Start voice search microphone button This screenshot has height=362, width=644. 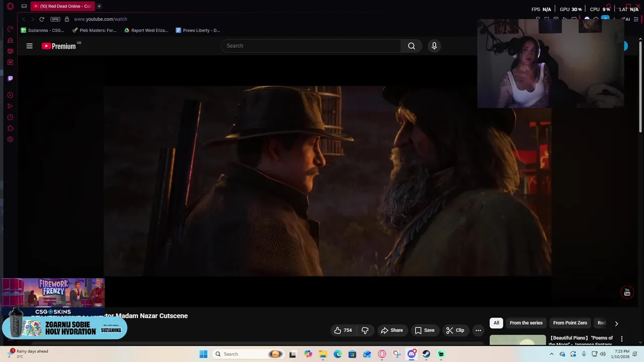tap(434, 46)
